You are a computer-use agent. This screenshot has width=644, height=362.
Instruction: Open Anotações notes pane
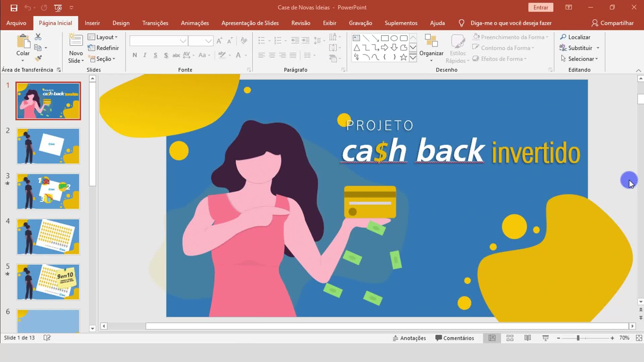409,338
